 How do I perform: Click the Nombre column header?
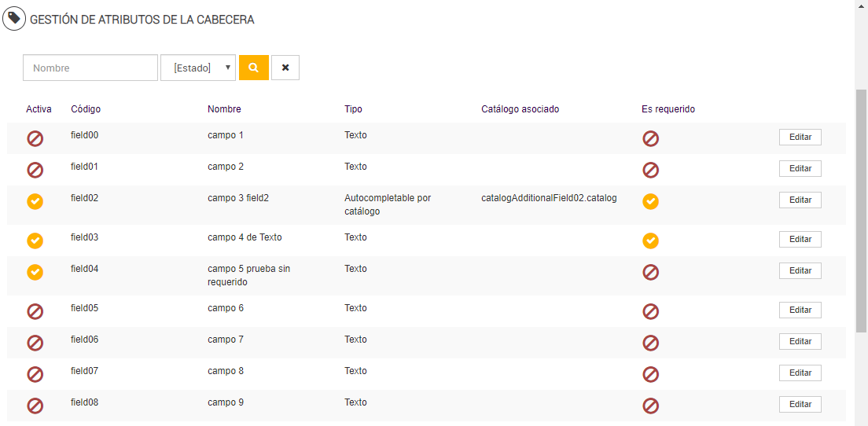point(224,109)
